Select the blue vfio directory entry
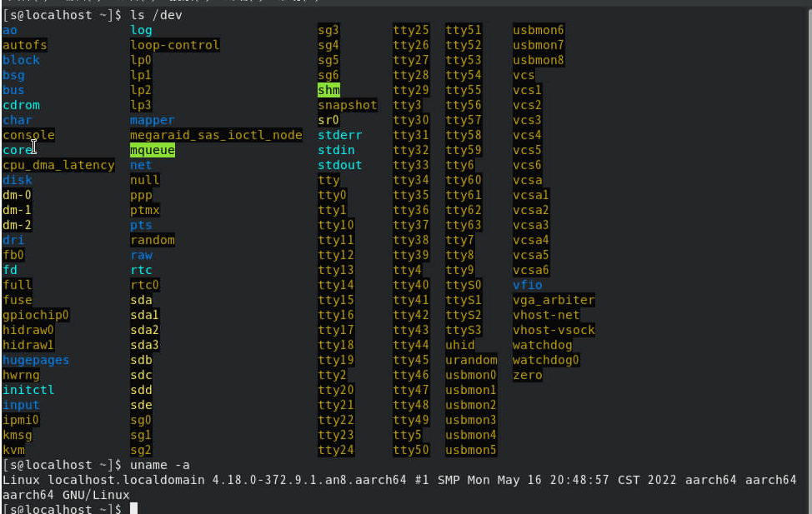Screen dimensions: 812x514 (x=527, y=285)
